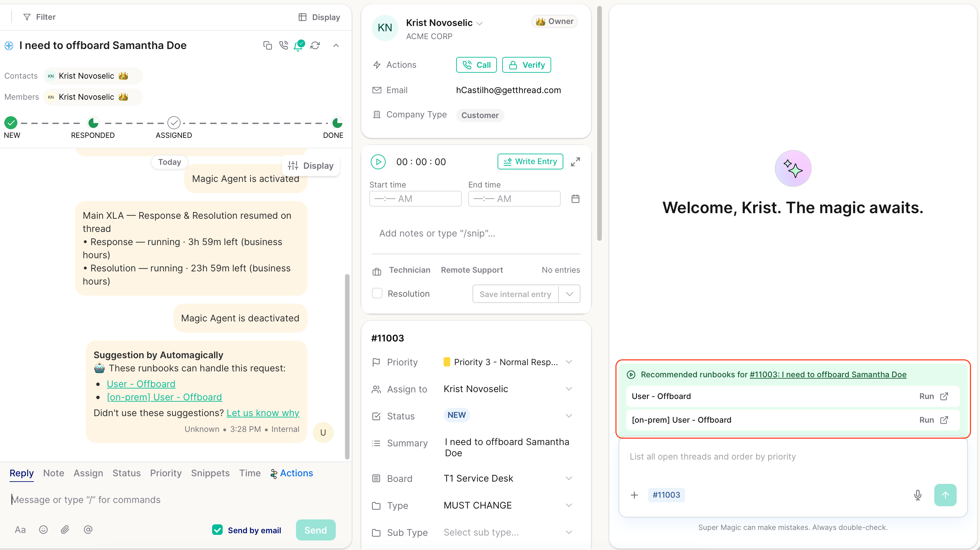The height and width of the screenshot is (550, 980).
Task: Toggle the Send by email checkbox
Action: (x=217, y=530)
